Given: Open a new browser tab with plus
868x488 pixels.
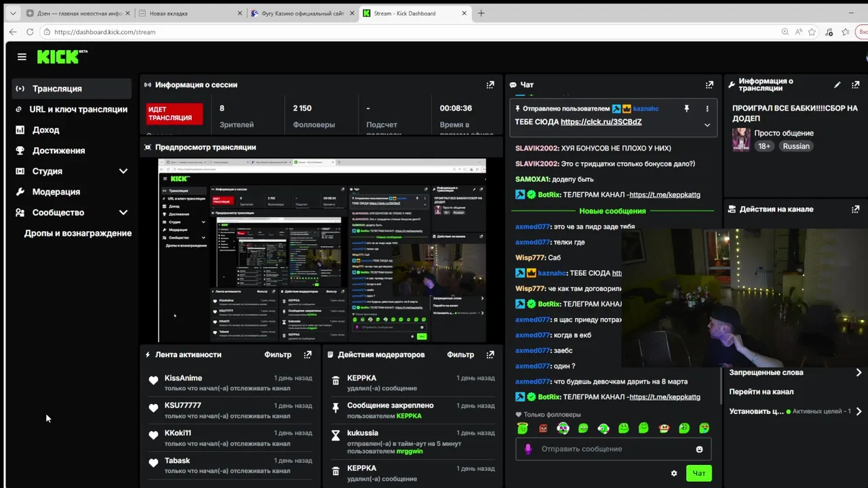Looking at the screenshot, I should (x=481, y=13).
